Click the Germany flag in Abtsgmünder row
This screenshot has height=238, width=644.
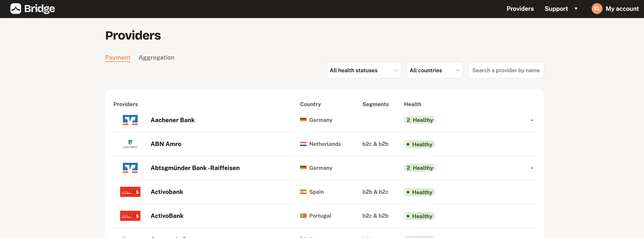[303, 168]
